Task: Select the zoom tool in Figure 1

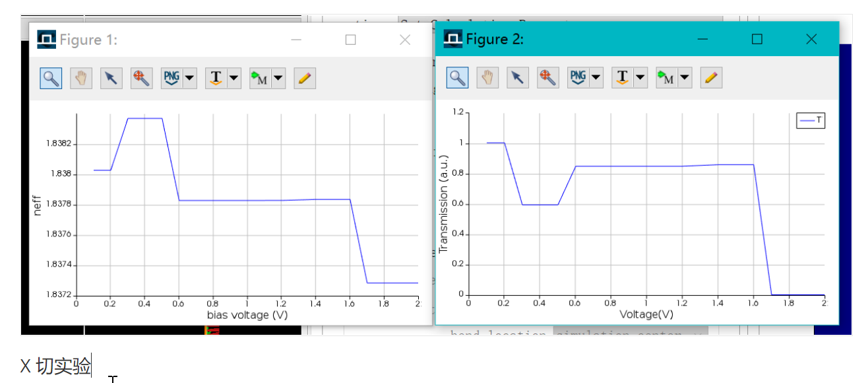Action: pos(51,78)
